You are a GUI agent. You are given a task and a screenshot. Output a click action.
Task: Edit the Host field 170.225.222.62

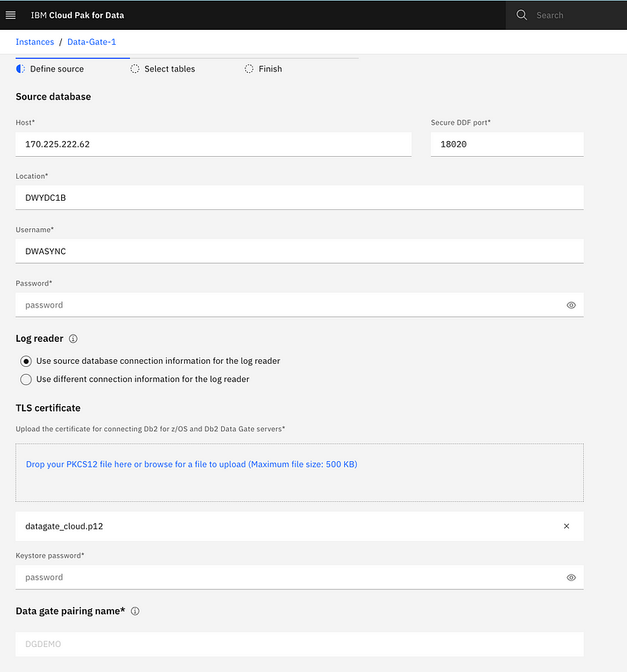coord(213,144)
